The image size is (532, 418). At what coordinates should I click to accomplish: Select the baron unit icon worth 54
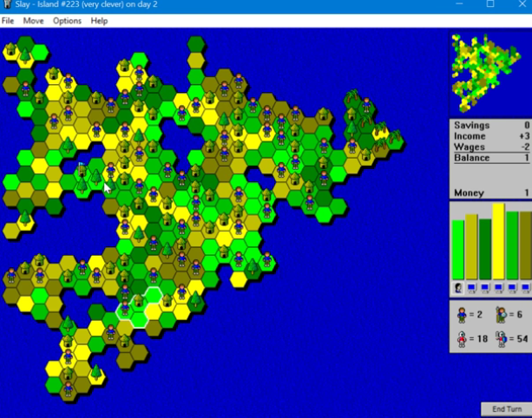tap(501, 339)
